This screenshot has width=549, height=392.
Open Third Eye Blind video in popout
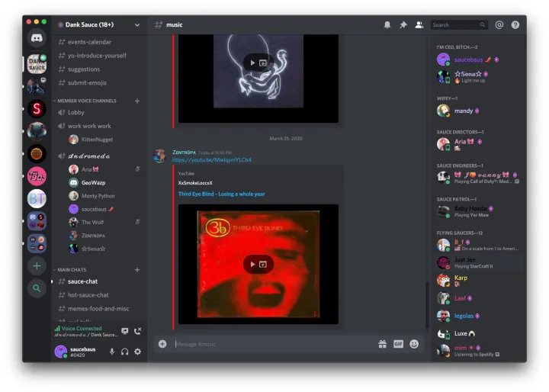263,264
